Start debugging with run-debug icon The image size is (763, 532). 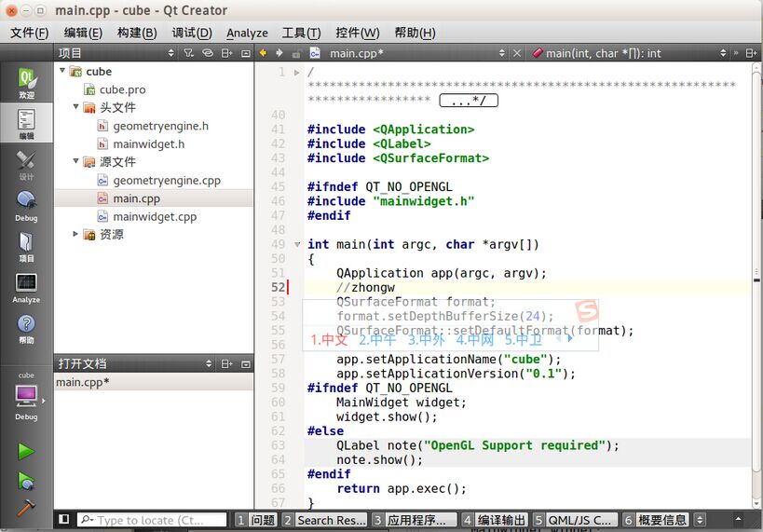click(26, 481)
